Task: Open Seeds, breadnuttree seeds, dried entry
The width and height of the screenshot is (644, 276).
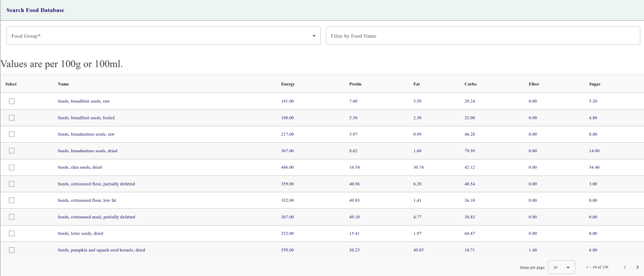Action: click(88, 151)
